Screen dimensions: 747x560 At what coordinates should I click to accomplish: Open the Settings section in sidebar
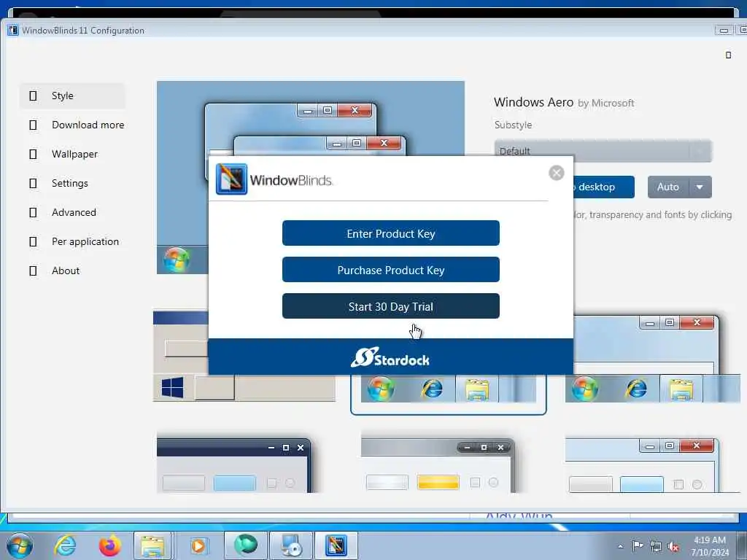click(x=69, y=183)
